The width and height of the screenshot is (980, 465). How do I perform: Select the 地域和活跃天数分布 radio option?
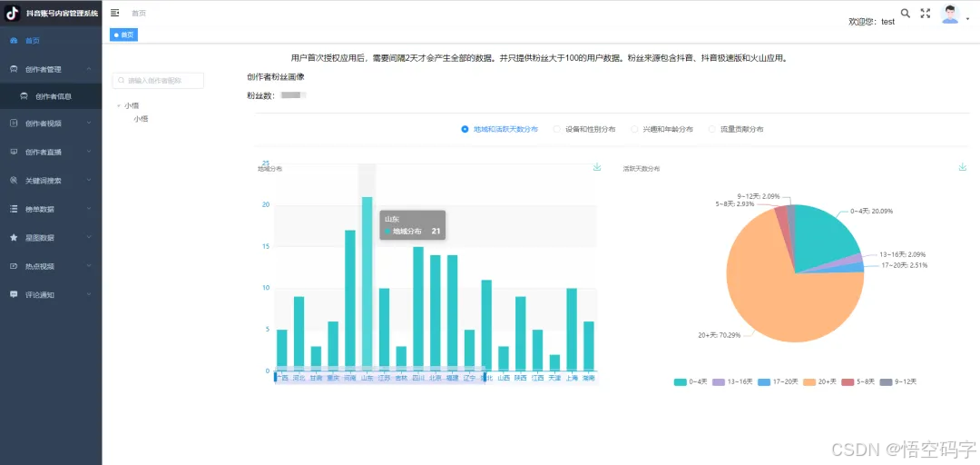[x=499, y=129]
